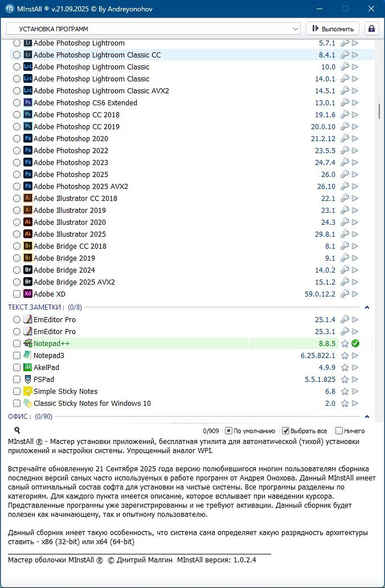Screen dimensions: 385x588
Task: Click the star icon for Simple Sticky Notes
Action: point(344,392)
